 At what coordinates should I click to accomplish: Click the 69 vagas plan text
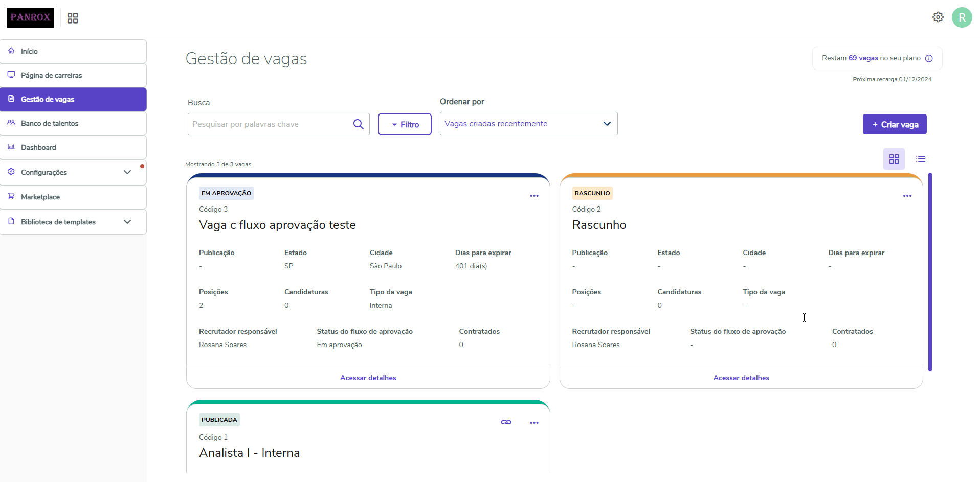[863, 58]
